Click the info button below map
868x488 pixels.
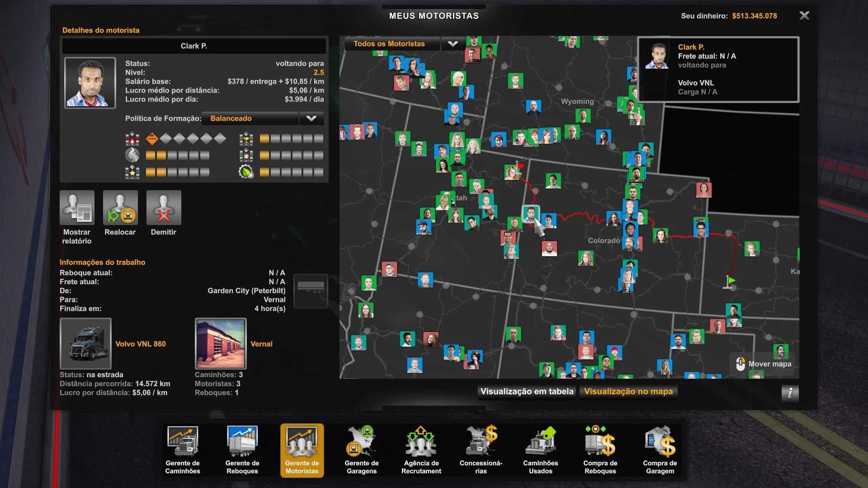click(x=790, y=393)
